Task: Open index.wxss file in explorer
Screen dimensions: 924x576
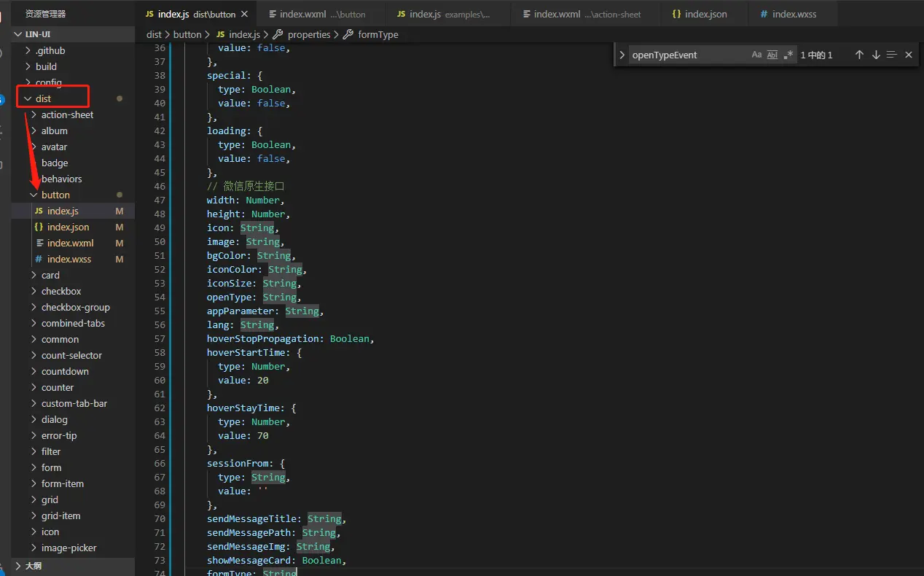Action: click(x=69, y=259)
